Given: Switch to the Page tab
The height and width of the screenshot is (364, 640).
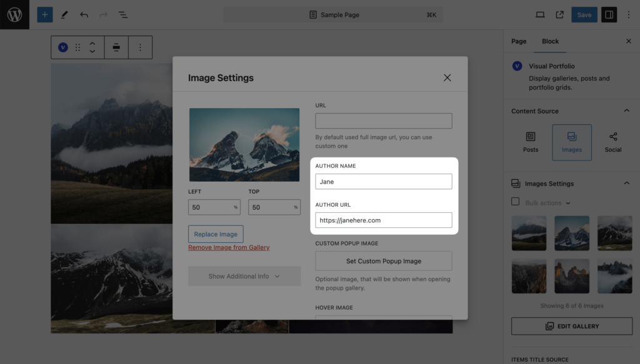Looking at the screenshot, I should click(519, 41).
